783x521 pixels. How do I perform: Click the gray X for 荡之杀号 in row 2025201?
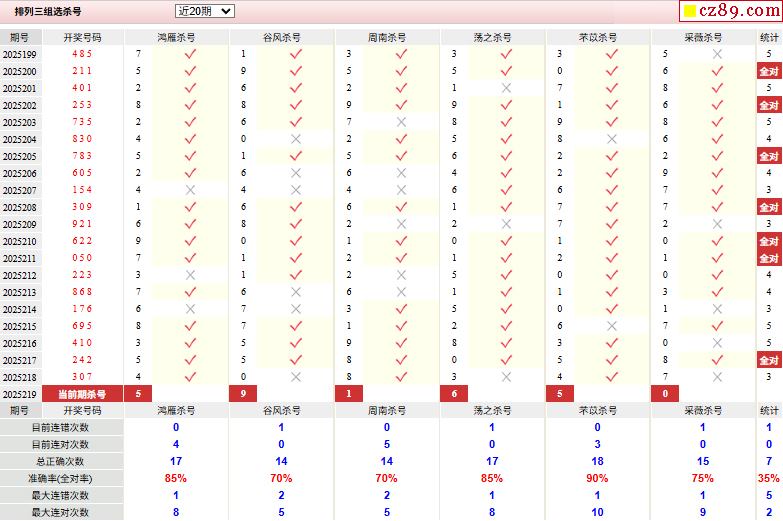(x=506, y=88)
